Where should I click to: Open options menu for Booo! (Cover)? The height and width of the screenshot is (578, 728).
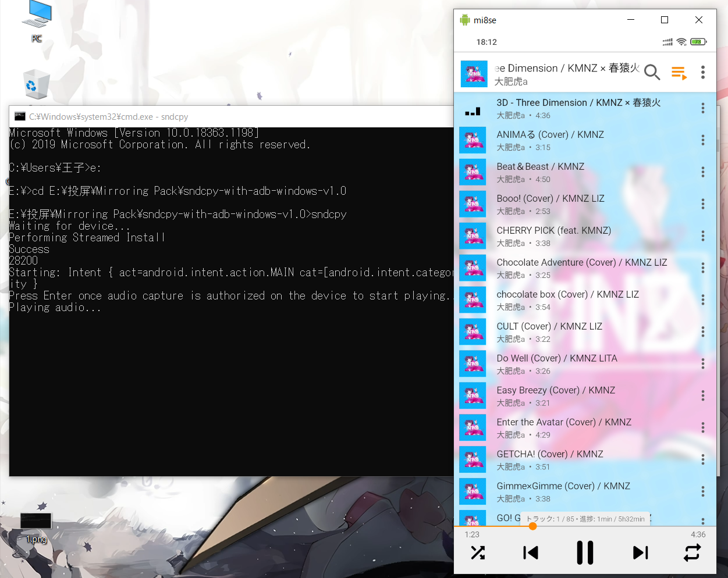click(x=702, y=204)
